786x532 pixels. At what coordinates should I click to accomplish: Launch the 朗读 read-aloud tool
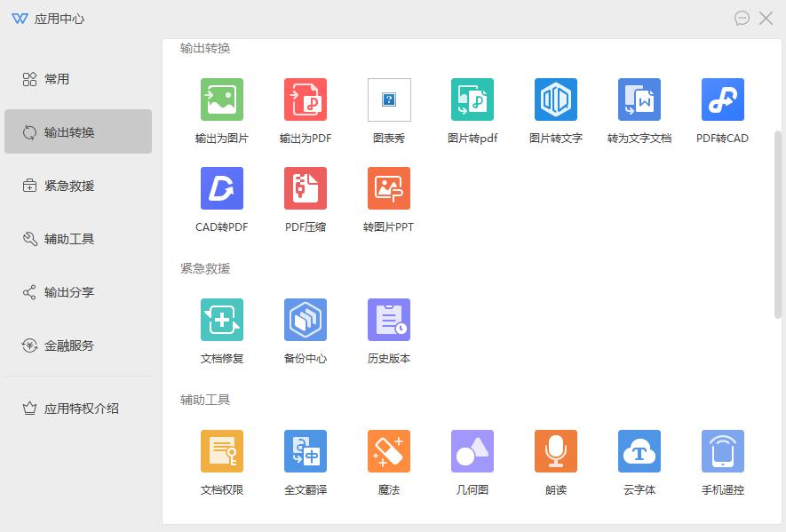(555, 460)
